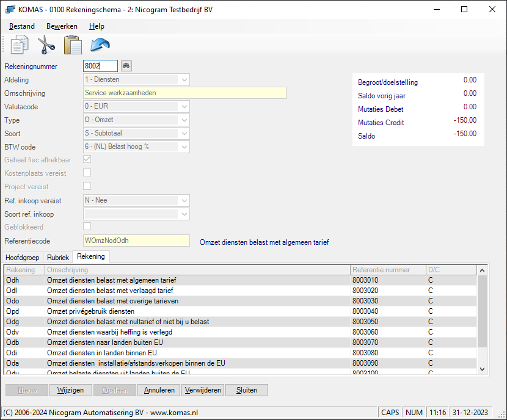
Task: Open the Valutacode dropdown
Action: coord(184,107)
